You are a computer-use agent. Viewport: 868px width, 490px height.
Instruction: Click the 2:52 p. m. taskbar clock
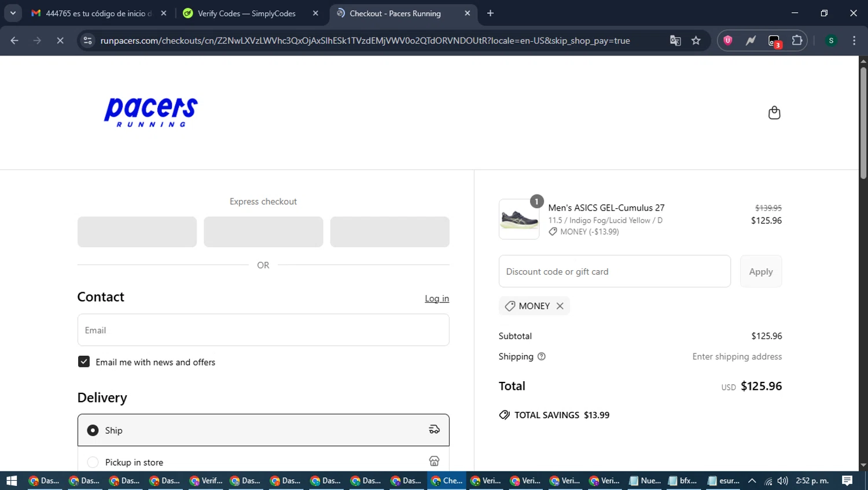[x=812, y=481]
